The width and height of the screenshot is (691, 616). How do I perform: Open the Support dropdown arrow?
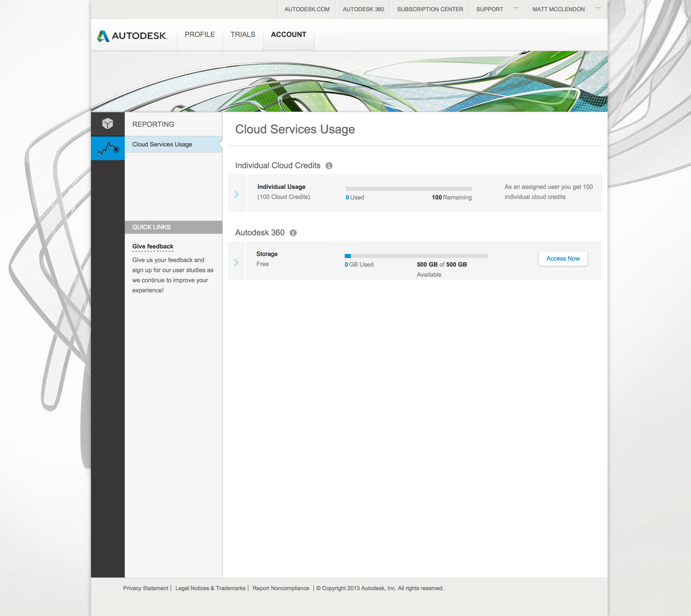coord(516,9)
